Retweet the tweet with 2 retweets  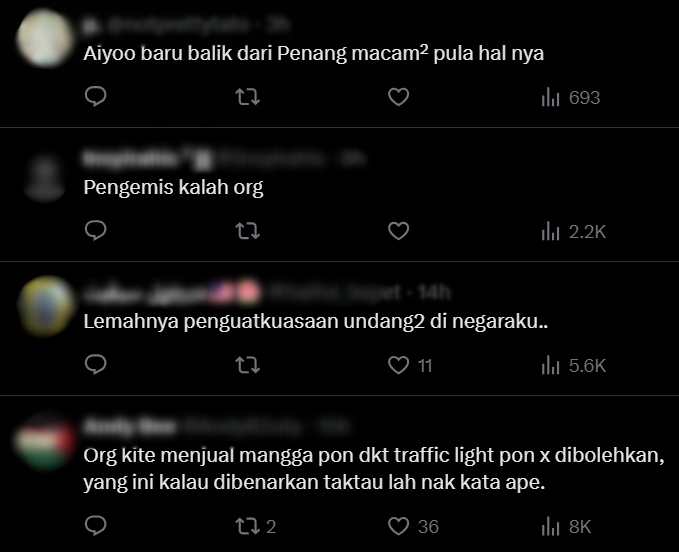[255, 526]
